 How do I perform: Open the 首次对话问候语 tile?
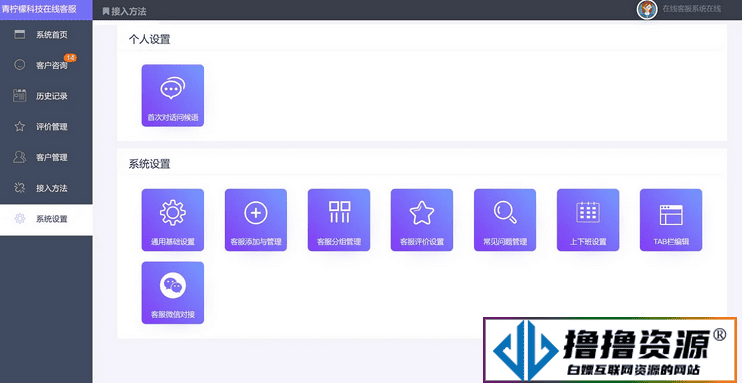173,96
